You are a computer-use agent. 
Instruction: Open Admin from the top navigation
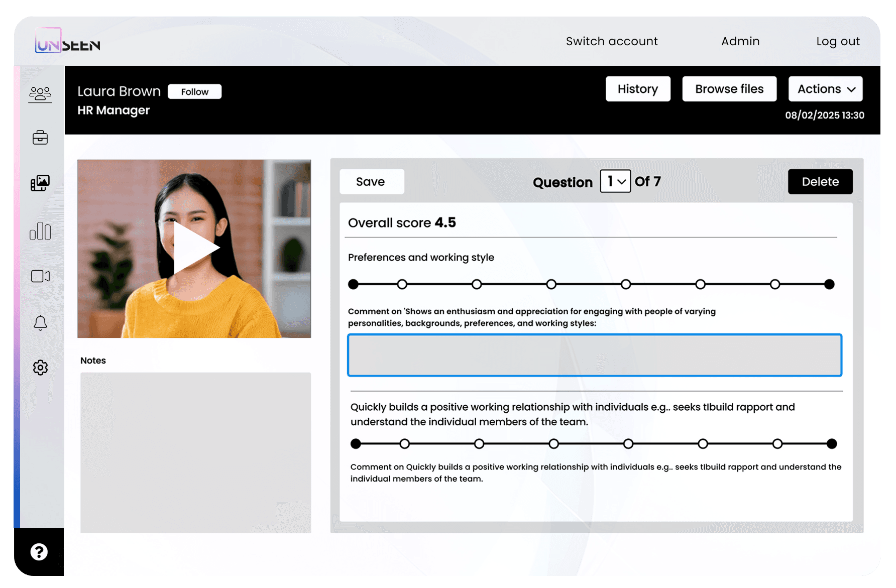(740, 41)
